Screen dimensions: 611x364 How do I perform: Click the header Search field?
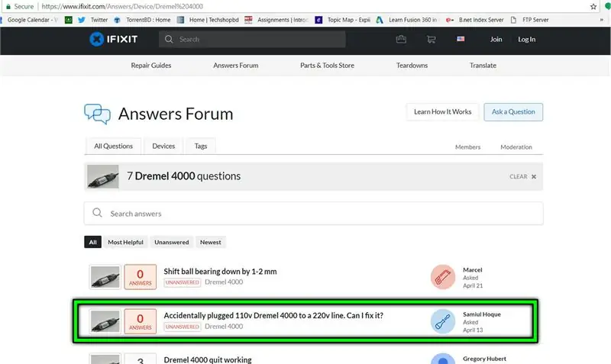[252, 40]
